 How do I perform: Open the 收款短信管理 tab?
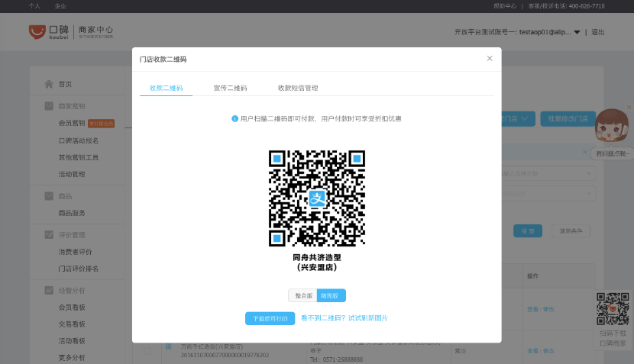[298, 88]
